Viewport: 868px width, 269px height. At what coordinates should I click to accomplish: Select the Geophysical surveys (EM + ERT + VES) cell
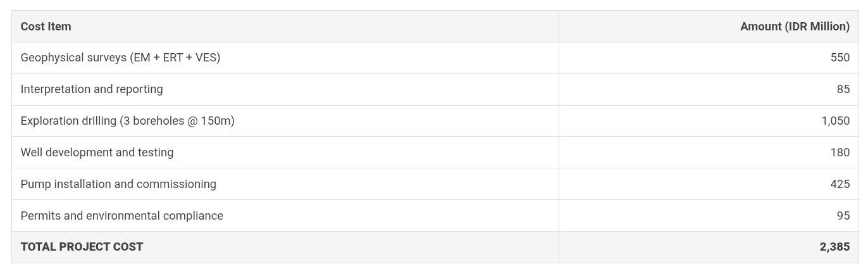[x=120, y=58]
